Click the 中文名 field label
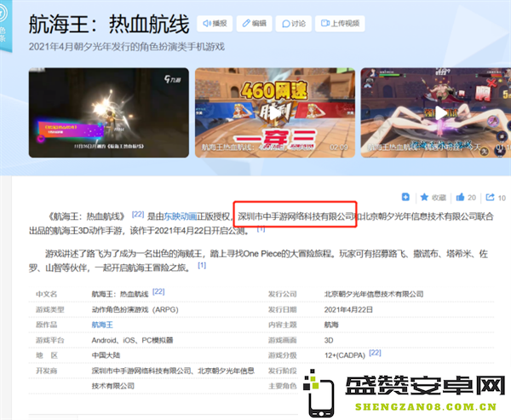 pos(47,294)
